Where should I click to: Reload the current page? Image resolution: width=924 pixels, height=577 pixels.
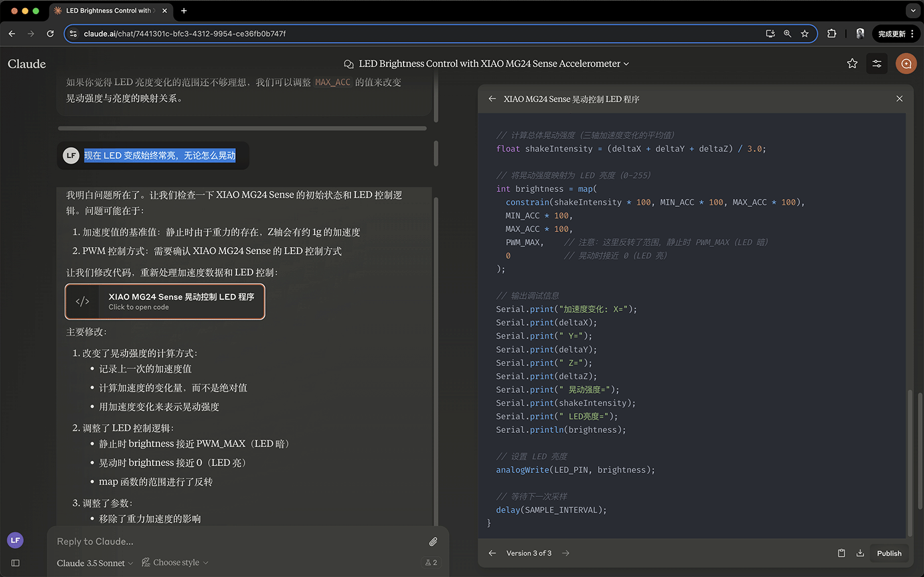(x=51, y=34)
